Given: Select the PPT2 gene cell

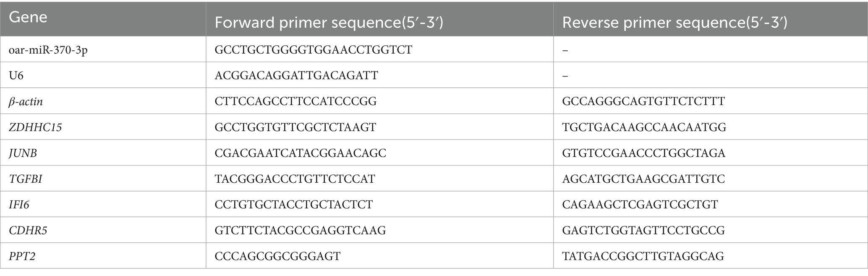Looking at the screenshot, I should (22, 256).
